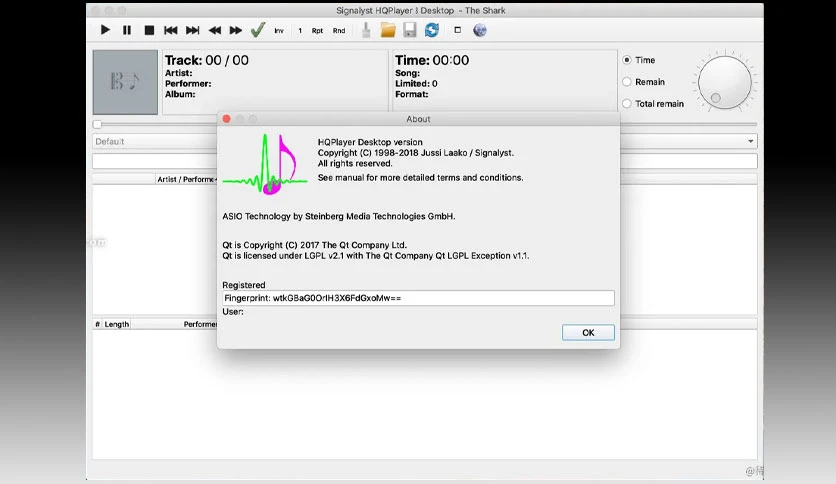Image resolution: width=836 pixels, height=484 pixels.
Task: Click the track position slider handle
Action: [97, 124]
